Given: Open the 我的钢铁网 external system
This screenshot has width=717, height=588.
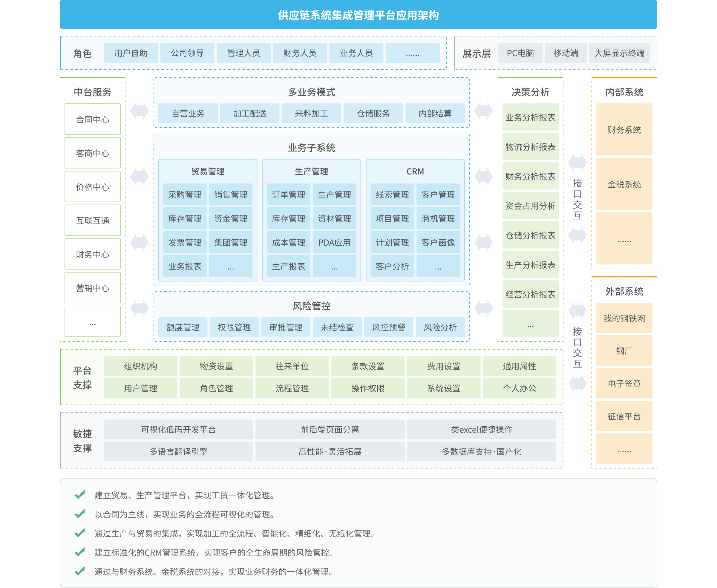Looking at the screenshot, I should [624, 318].
